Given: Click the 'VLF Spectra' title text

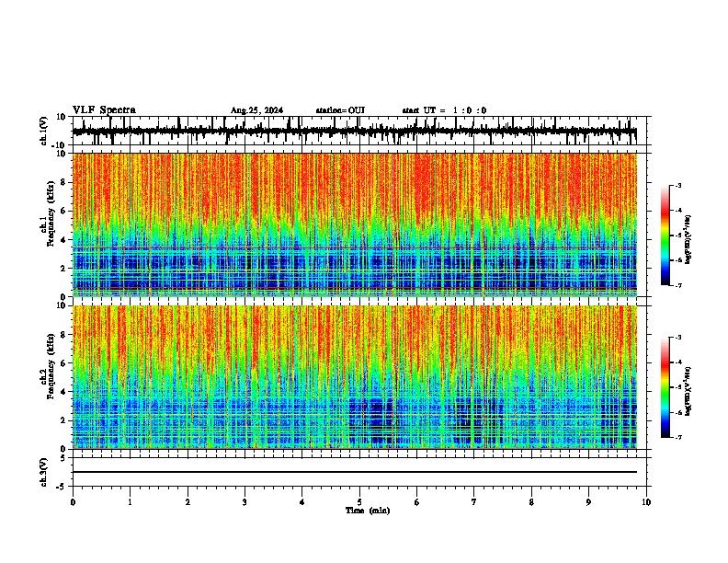Looking at the screenshot, I should coord(104,109).
